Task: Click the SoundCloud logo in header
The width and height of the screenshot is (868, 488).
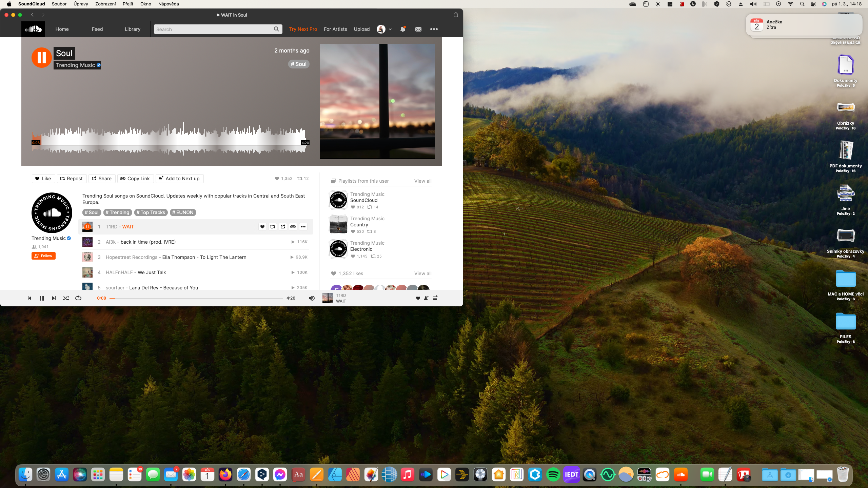Action: (x=33, y=29)
